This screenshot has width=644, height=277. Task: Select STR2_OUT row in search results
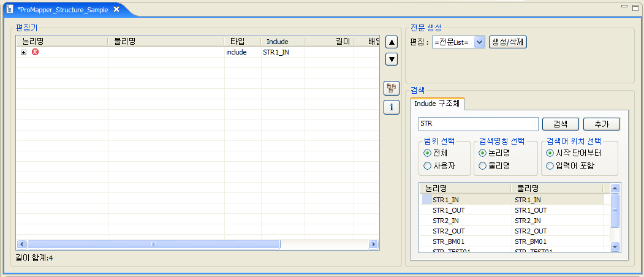(x=512, y=231)
